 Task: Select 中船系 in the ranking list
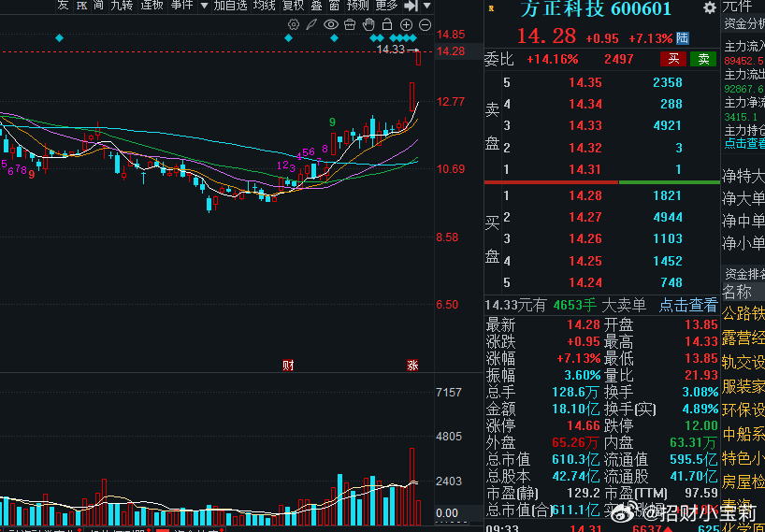pyautogui.click(x=743, y=434)
